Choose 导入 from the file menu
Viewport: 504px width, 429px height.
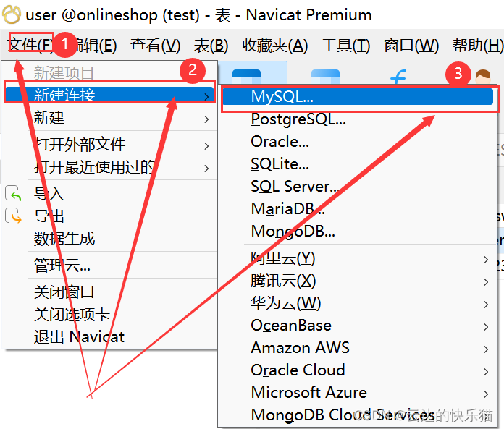click(109, 194)
